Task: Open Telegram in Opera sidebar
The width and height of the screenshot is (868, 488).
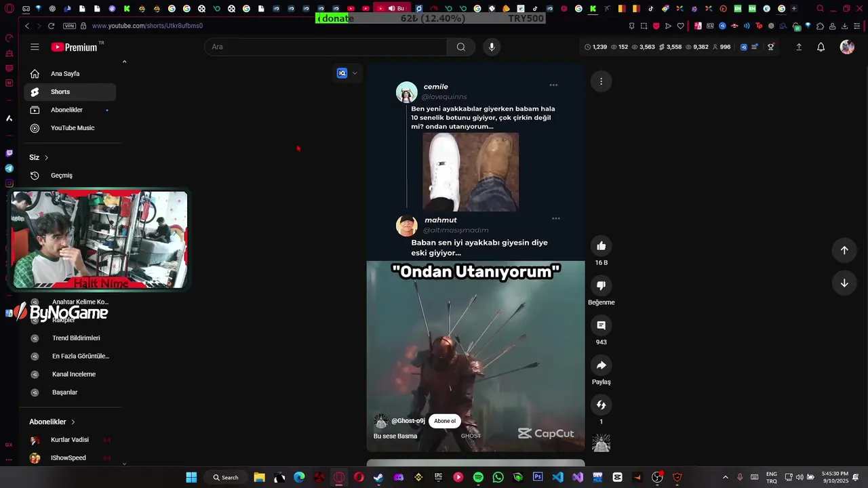Action: pos(9,168)
